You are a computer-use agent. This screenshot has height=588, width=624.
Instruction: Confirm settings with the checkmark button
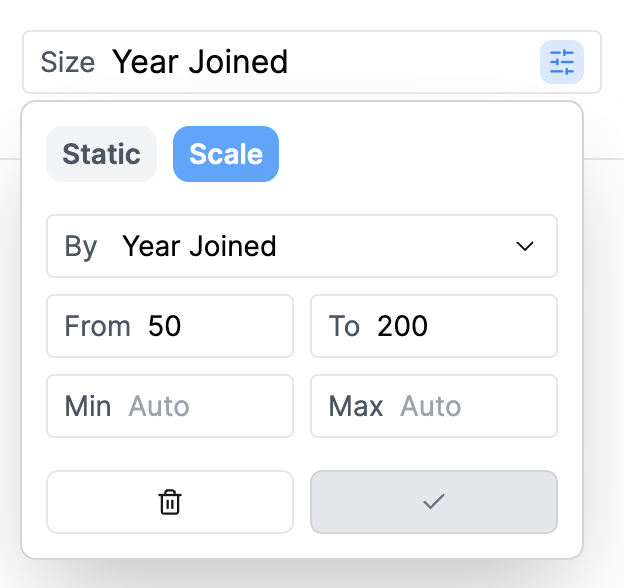coord(434,502)
